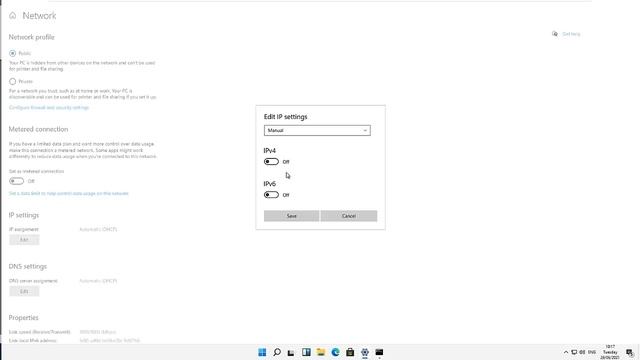Open firewall and security settings link
Image resolution: width=640 pixels, height=360 pixels.
pos(49,108)
